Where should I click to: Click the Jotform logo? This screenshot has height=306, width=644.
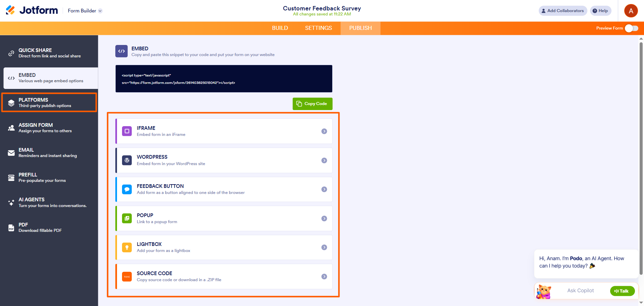pos(32,10)
